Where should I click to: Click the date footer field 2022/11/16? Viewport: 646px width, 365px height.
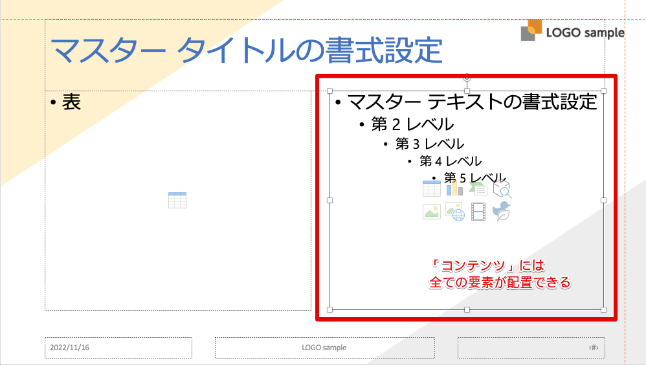point(118,348)
